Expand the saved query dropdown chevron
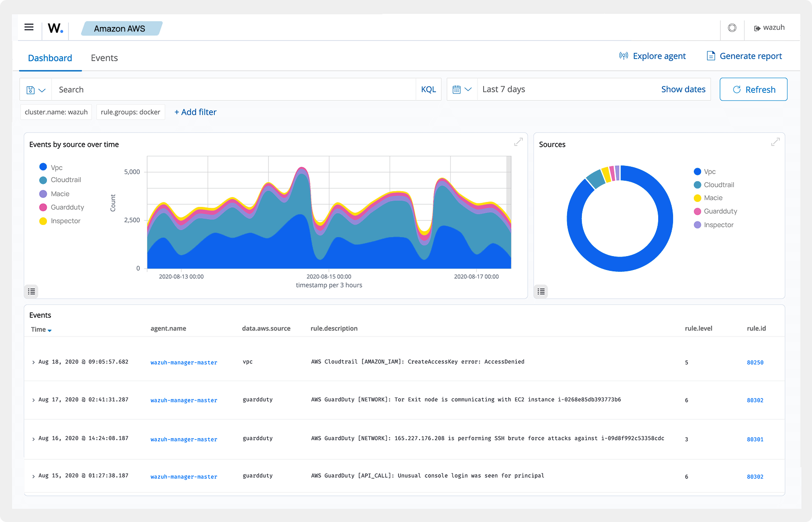The height and width of the screenshot is (522, 812). [x=42, y=89]
